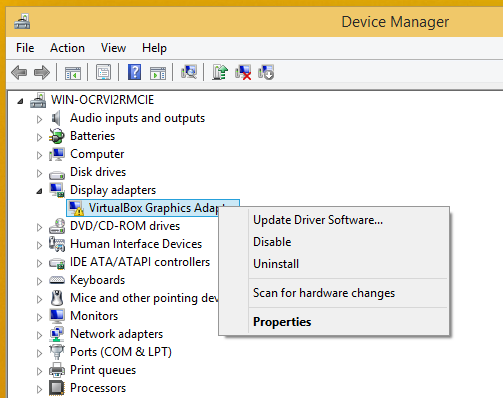The image size is (503, 398).
Task: Select the Keyboards label
Action: click(98, 280)
